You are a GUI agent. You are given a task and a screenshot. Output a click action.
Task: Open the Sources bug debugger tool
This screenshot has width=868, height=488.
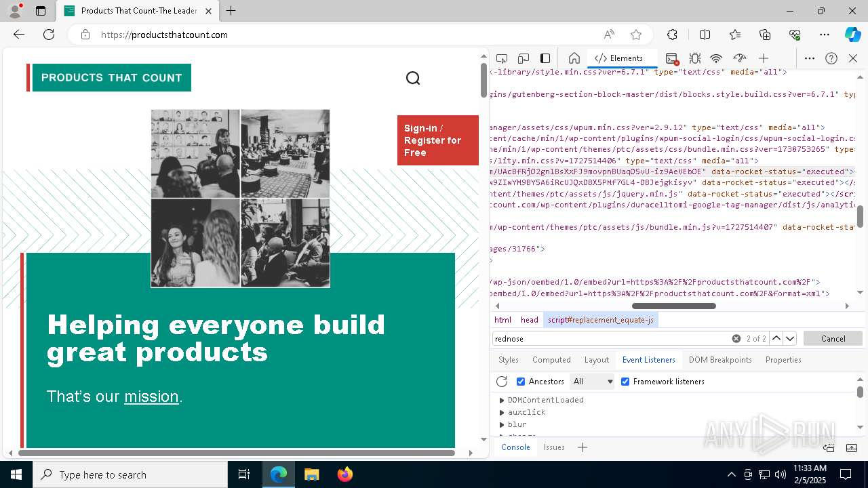coord(694,58)
